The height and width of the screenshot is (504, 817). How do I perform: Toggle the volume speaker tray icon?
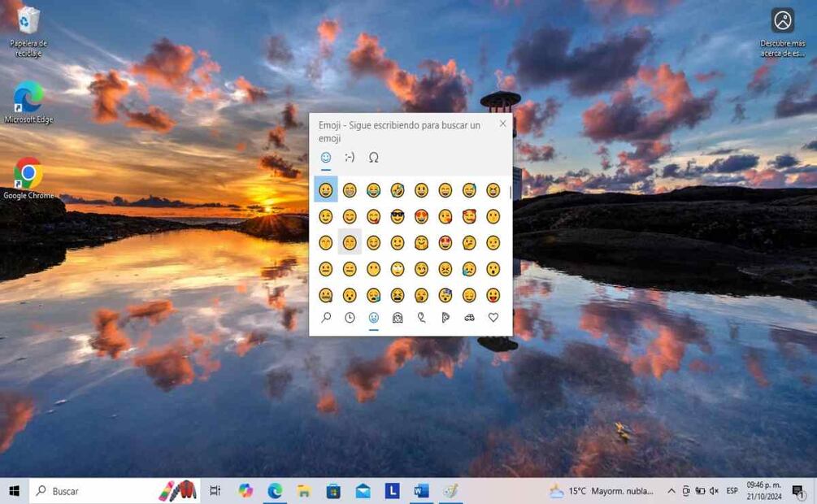(x=714, y=491)
